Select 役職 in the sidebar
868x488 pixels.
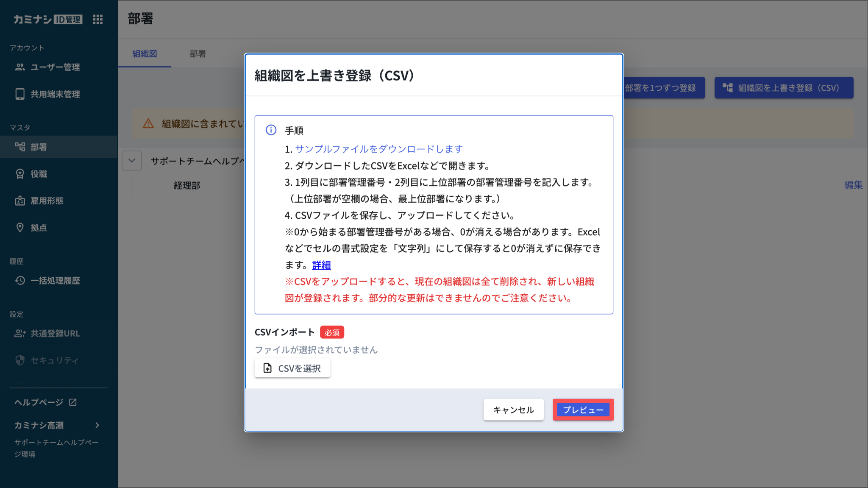tap(39, 174)
